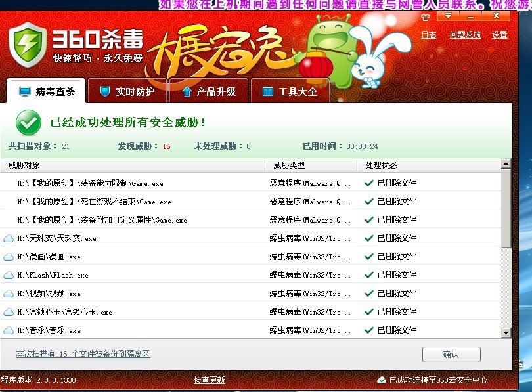Sort by the 威胁类型 column header

(x=311, y=165)
